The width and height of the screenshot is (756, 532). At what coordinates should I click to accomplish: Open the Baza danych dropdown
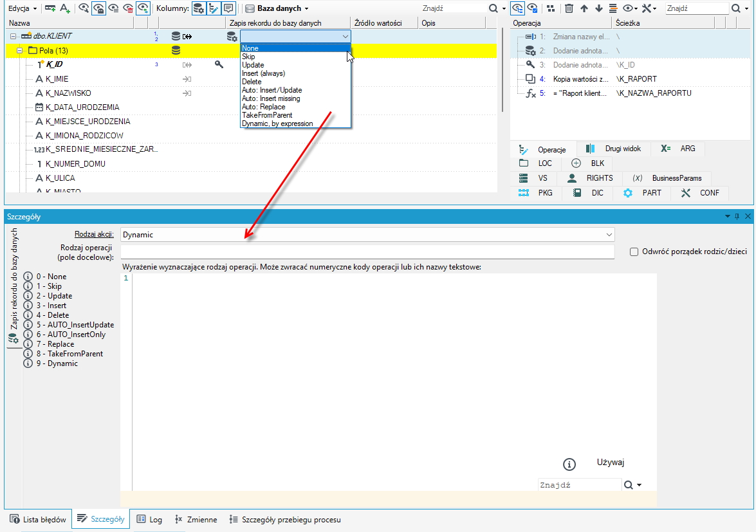click(x=277, y=8)
